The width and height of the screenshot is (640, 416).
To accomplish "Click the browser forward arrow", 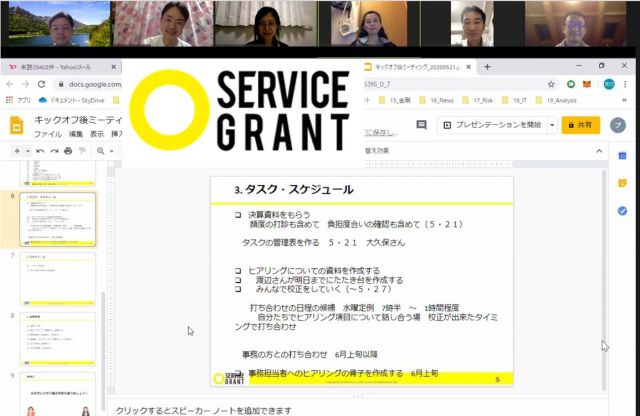I will 25,84.
